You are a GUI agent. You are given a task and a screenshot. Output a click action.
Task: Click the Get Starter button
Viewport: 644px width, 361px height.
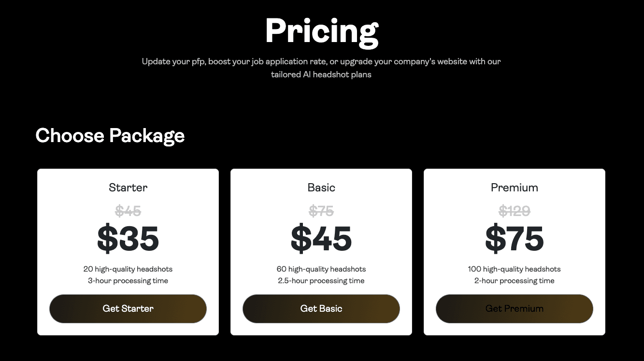(128, 308)
